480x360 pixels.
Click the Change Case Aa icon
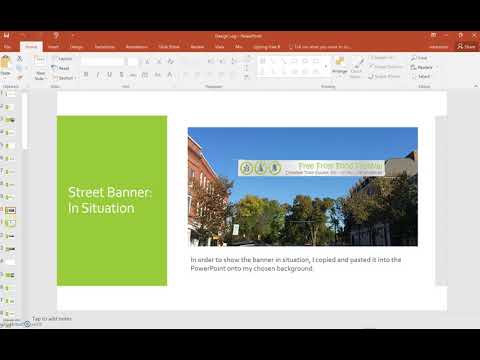(157, 75)
